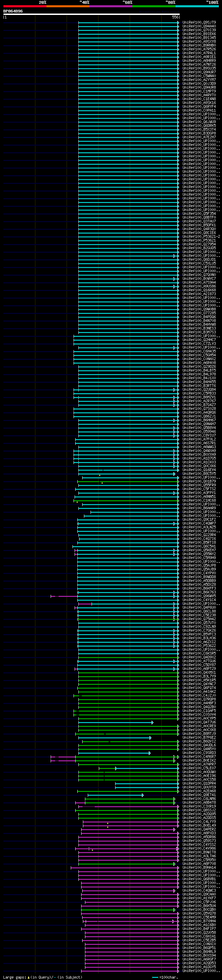Select hit label UniRef100_Q01B79
222x980 pixels.
point(199,481)
